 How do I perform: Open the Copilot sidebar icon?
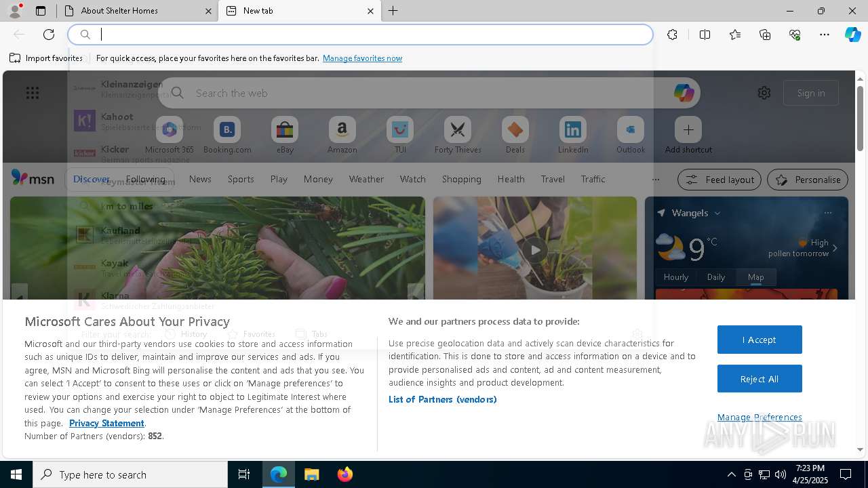click(852, 35)
